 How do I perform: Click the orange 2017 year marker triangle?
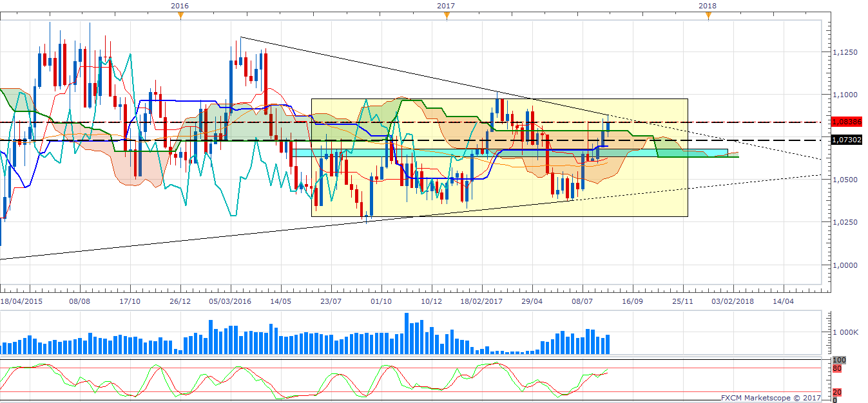pyautogui.click(x=447, y=15)
